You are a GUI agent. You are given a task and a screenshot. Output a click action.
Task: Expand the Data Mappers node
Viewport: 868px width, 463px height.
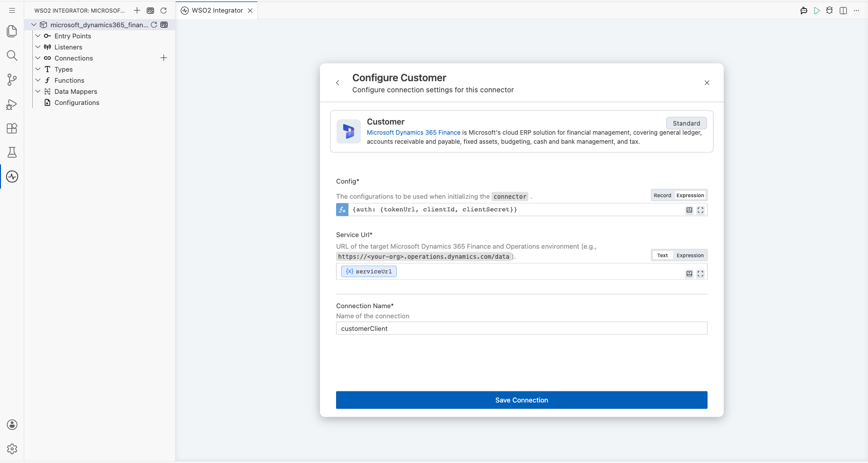click(38, 91)
